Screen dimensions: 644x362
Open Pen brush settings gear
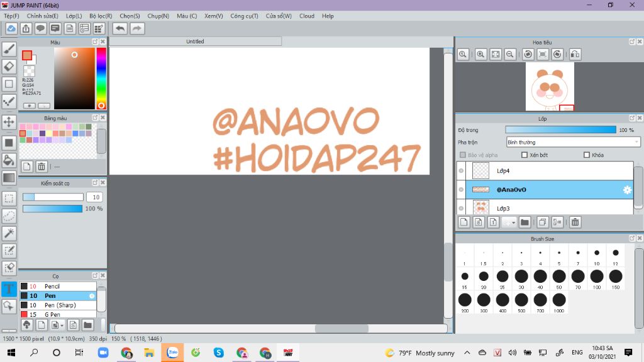[x=92, y=295]
